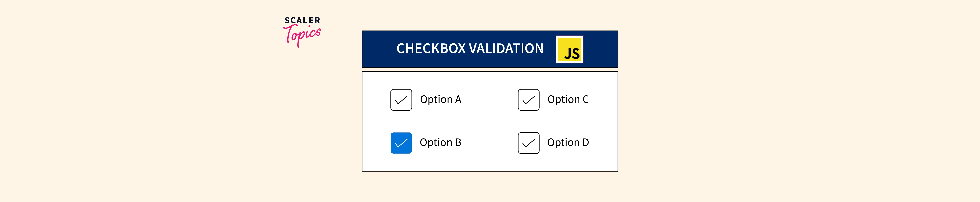Toggle the Option C checkbox
980x202 pixels.
coord(528,100)
